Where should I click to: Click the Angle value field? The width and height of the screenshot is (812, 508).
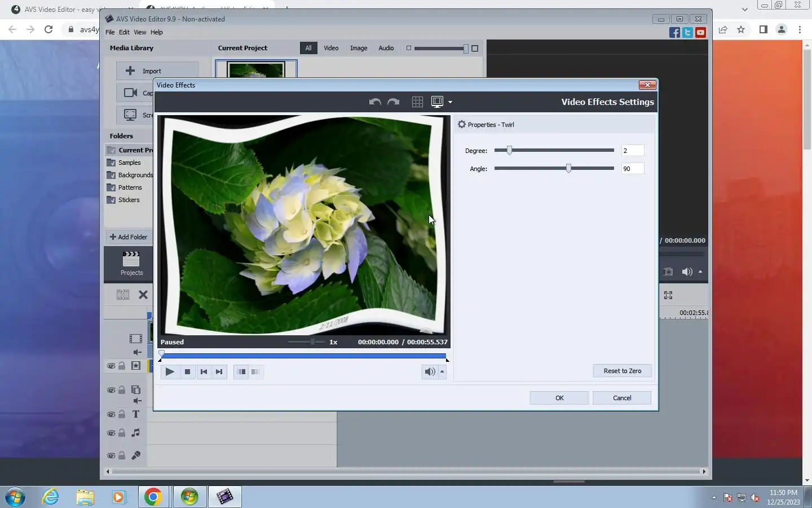point(632,169)
